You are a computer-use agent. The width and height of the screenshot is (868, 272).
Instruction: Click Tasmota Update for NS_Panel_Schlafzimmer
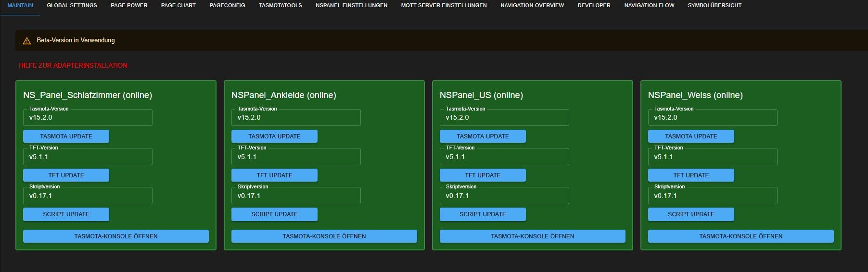[x=66, y=136]
